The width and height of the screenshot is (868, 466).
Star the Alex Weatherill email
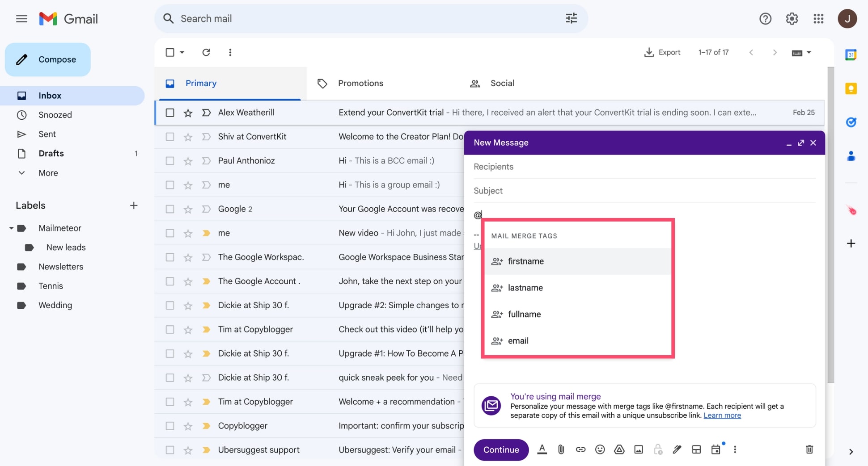(188, 113)
